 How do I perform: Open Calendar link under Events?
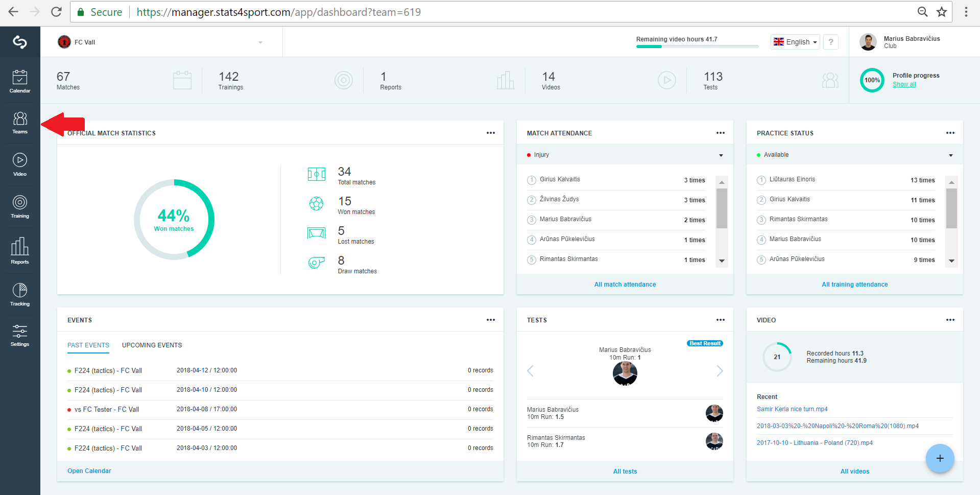point(89,471)
